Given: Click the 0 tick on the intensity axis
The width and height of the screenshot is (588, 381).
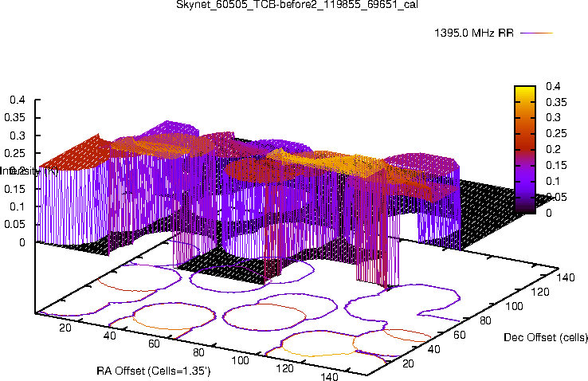Looking at the screenshot, I should [22, 242].
